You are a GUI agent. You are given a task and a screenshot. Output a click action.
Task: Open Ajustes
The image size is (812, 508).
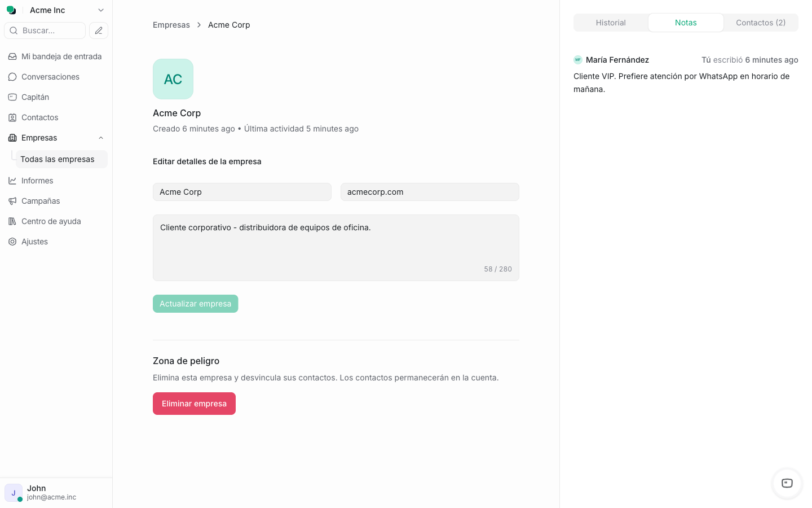pyautogui.click(x=56, y=242)
